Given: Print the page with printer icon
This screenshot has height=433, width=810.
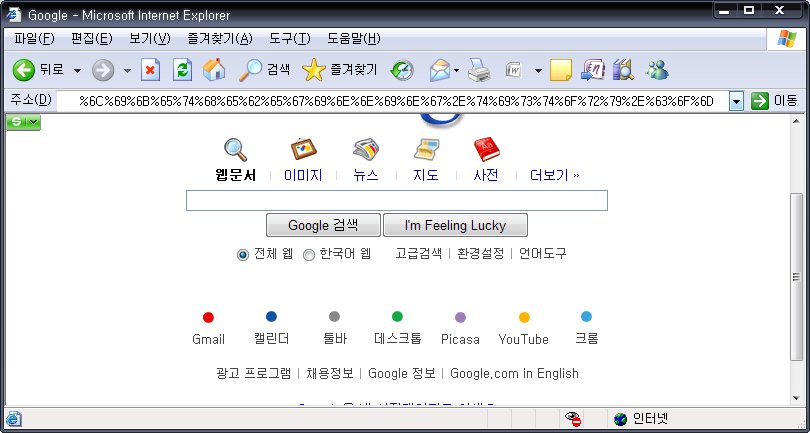Looking at the screenshot, I should coord(479,70).
